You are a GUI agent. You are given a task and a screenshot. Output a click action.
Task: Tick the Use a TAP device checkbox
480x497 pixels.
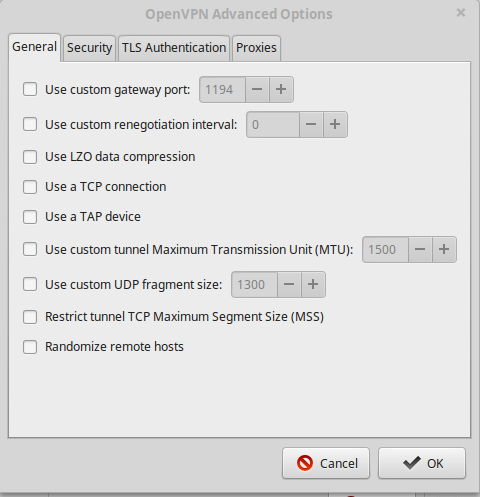pyautogui.click(x=30, y=217)
